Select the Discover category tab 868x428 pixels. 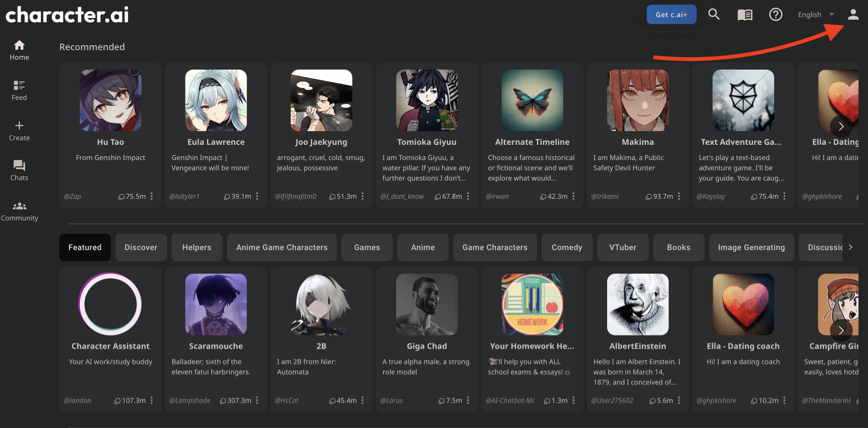coord(141,247)
